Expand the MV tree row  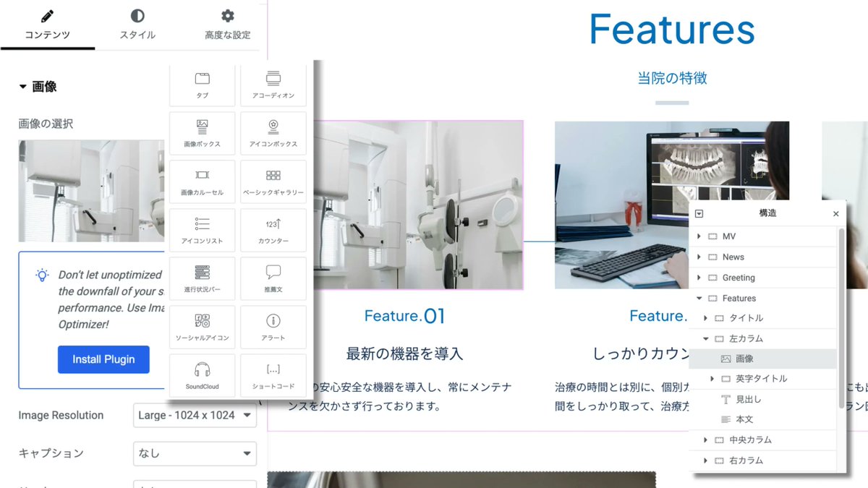699,236
